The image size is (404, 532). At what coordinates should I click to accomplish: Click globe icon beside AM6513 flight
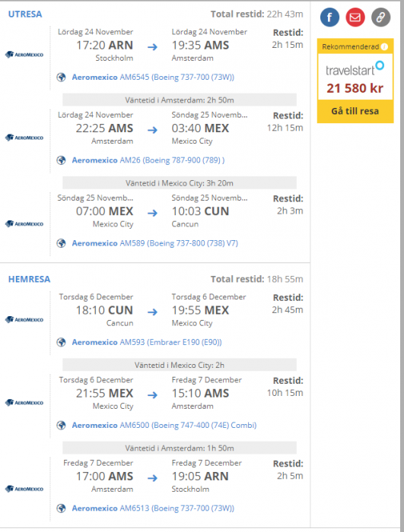[x=61, y=508]
